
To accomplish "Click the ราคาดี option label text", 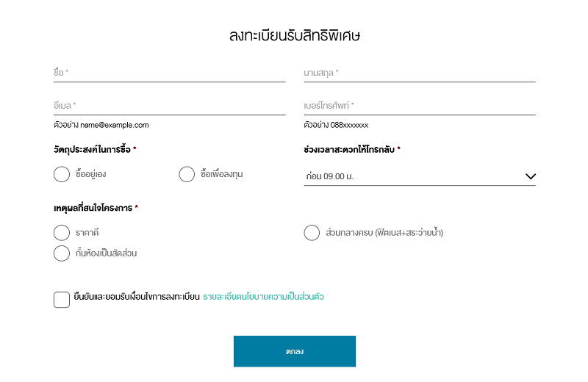I will click(x=87, y=233).
